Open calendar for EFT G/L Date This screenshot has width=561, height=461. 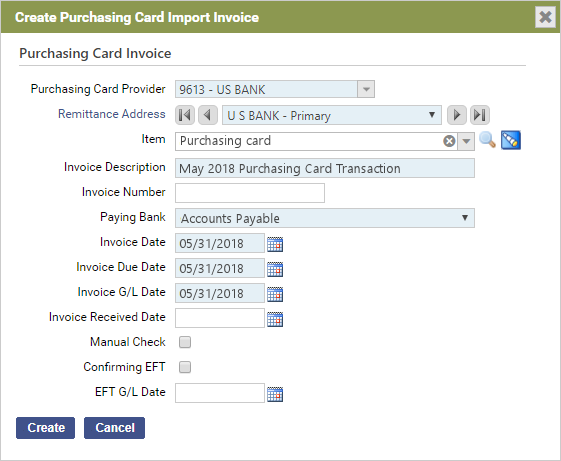(x=275, y=394)
